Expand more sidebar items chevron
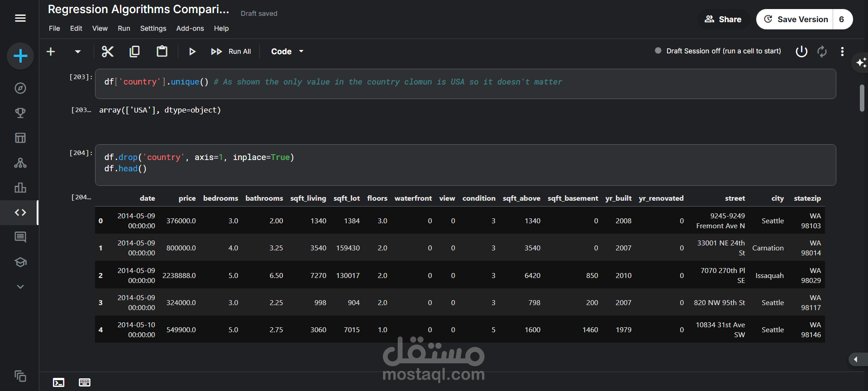 coord(20,287)
